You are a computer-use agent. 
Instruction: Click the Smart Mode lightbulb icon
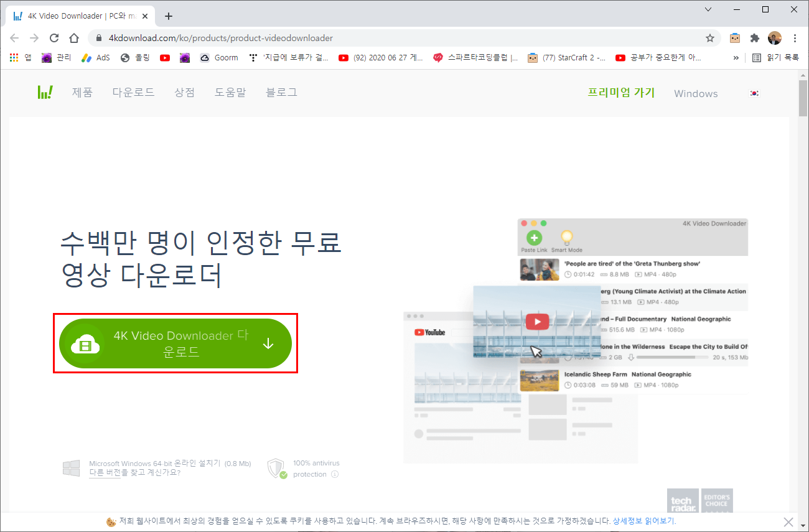click(x=566, y=237)
